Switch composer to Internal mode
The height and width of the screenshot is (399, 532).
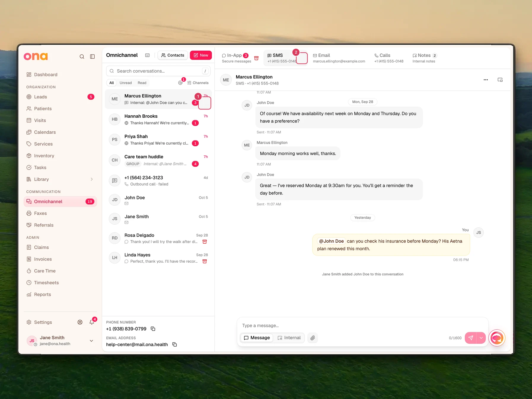(x=289, y=338)
